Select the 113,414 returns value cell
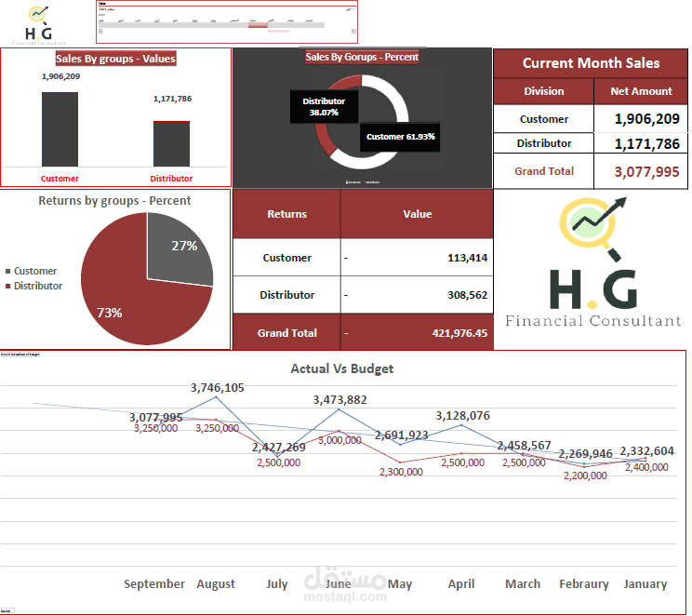The width and height of the screenshot is (692, 616). tap(417, 258)
